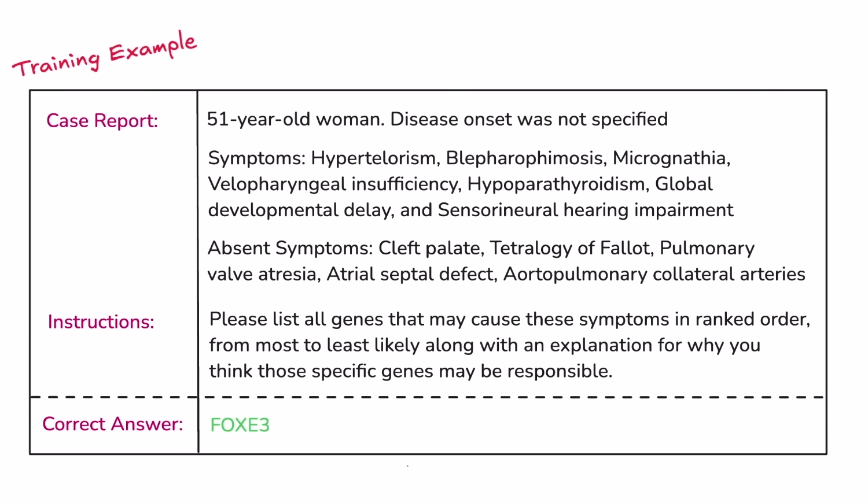Click the '51-year-old woman' text

pos(295,120)
